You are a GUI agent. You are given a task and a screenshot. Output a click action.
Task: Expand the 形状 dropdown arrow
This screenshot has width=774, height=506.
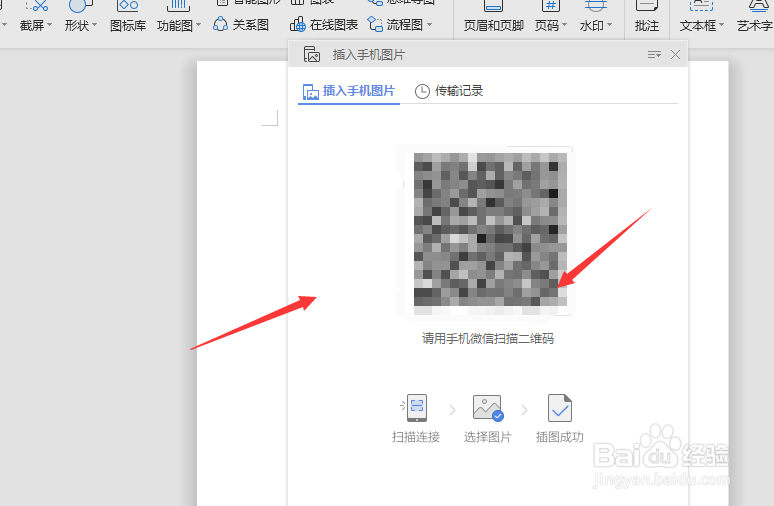coord(94,25)
